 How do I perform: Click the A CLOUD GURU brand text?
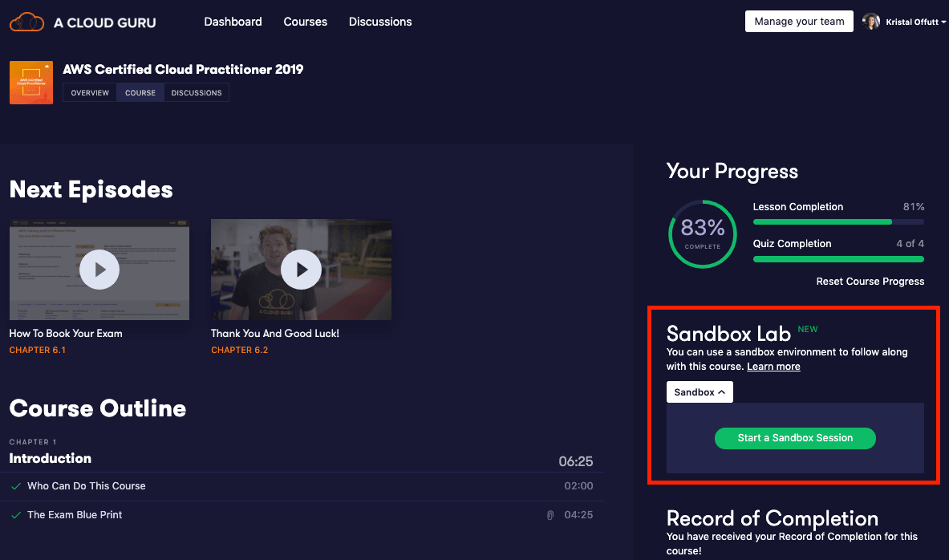pos(105,23)
